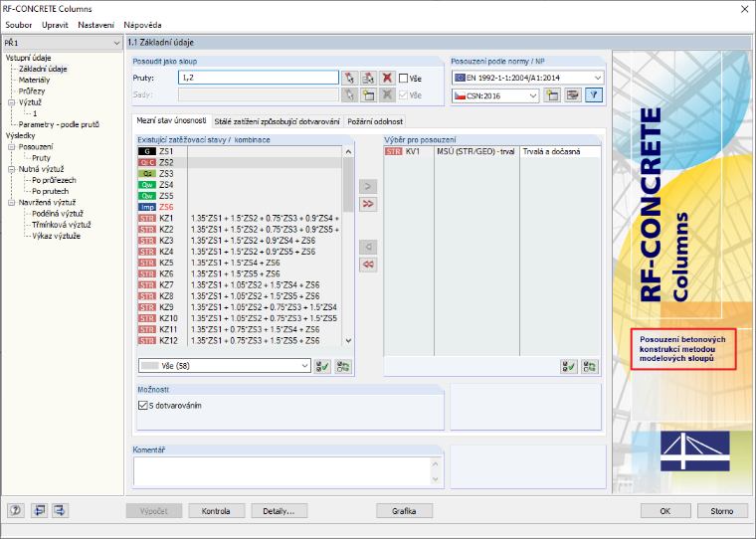Select Výkaz výztuže tree item
756x539 pixels.
click(56, 237)
